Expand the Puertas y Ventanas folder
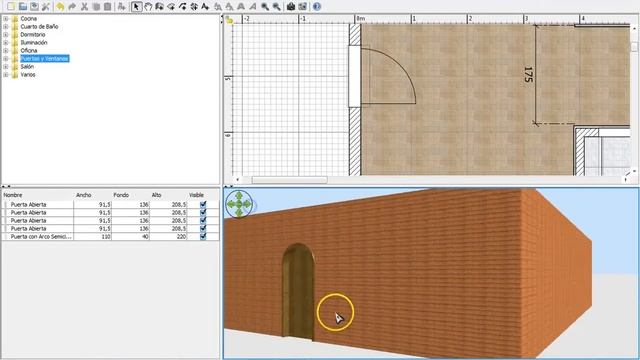Viewport: 640px width, 360px height. pyautogui.click(x=6, y=59)
